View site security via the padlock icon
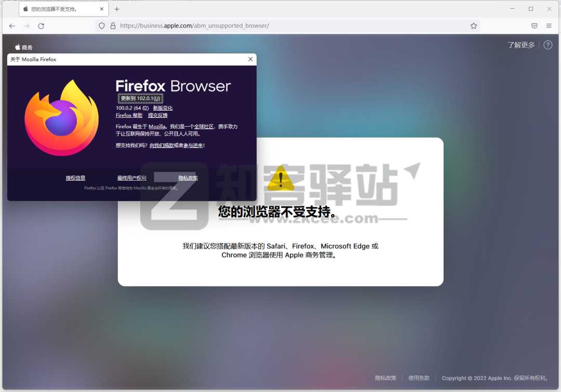561x392 pixels. (x=113, y=25)
